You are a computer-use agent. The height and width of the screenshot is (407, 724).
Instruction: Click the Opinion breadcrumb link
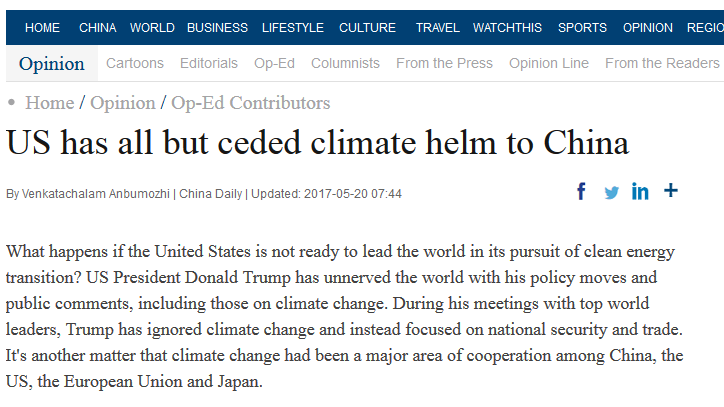pos(122,103)
